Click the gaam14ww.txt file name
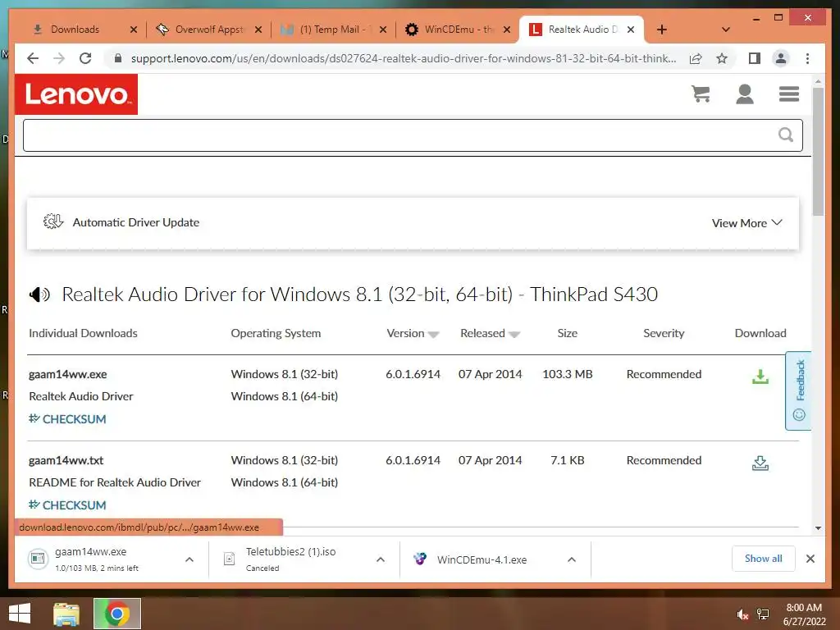Viewport: 840px width, 630px height. [66, 461]
